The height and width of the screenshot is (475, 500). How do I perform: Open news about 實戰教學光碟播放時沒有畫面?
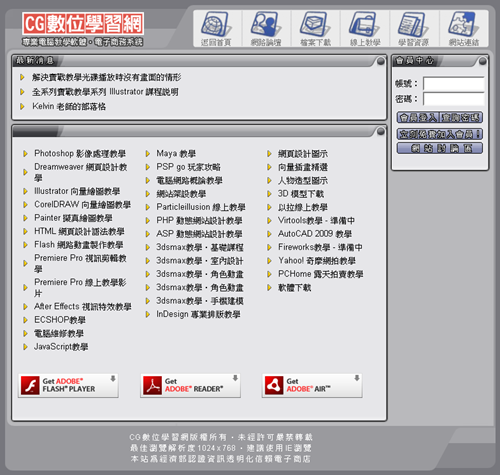coord(107,77)
